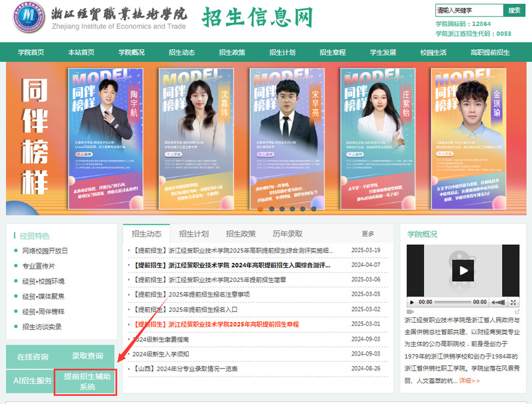Viewport: 532px width, 404px height.
Task: Switch to the 历年录取 tab
Action: pos(287,234)
